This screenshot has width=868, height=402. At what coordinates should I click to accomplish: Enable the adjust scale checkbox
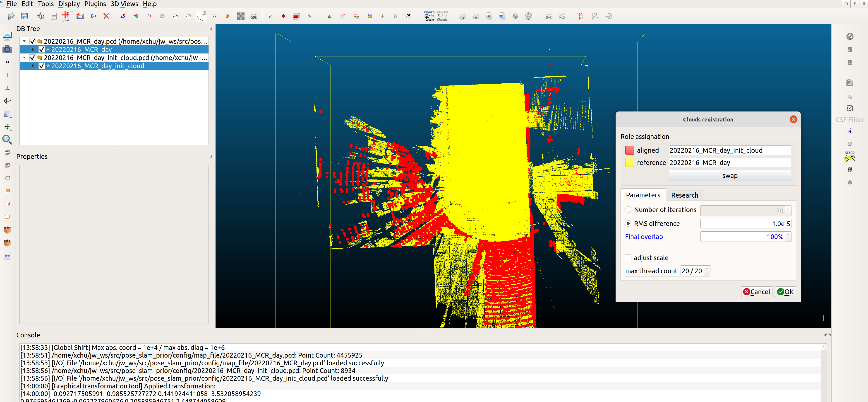pyautogui.click(x=628, y=258)
